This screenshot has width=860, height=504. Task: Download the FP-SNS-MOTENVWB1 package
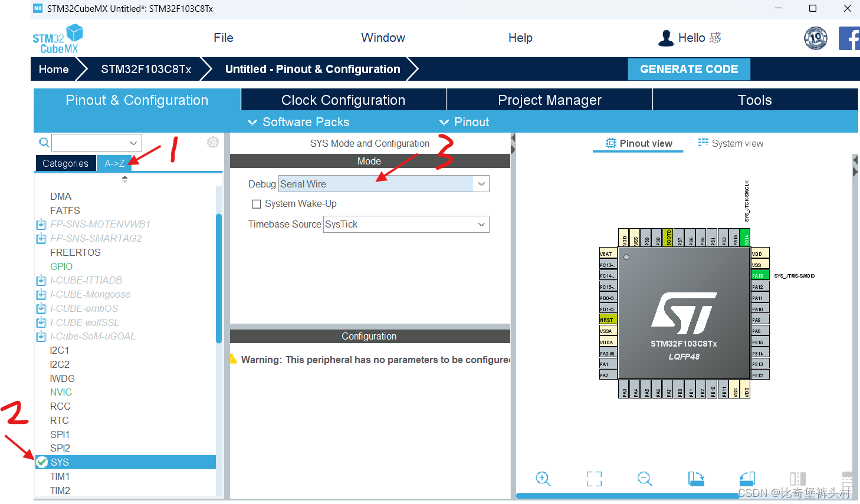point(41,225)
